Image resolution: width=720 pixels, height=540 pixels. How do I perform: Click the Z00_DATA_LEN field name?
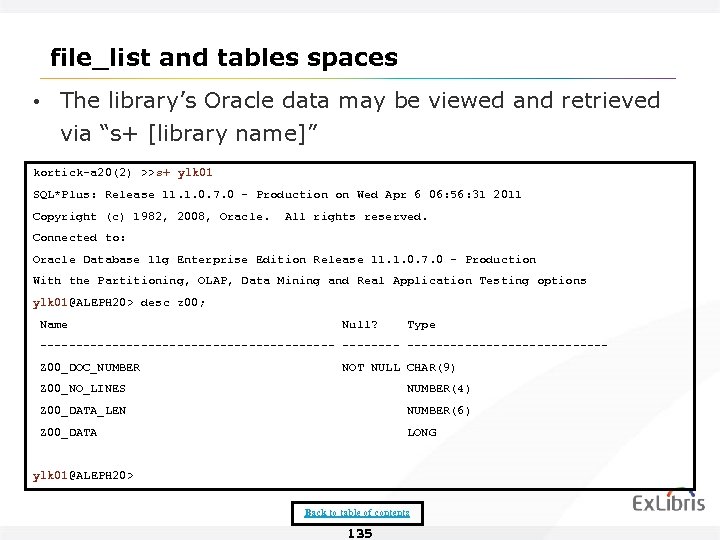(82, 411)
